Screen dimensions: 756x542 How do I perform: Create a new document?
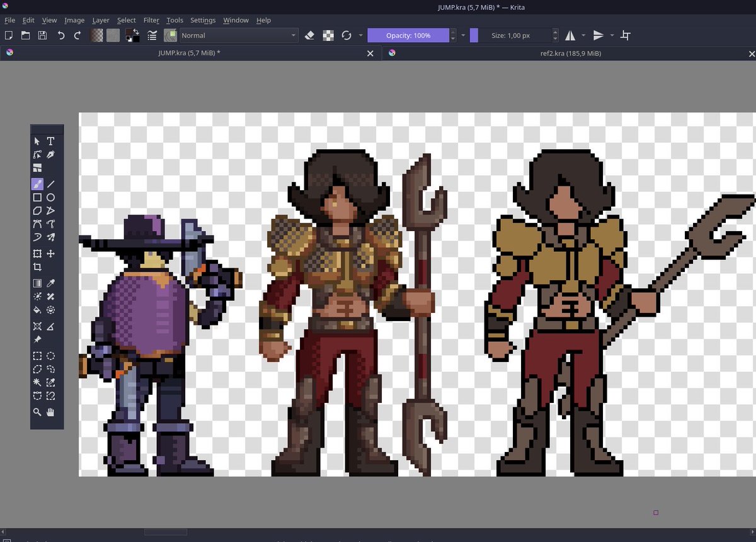click(x=9, y=35)
